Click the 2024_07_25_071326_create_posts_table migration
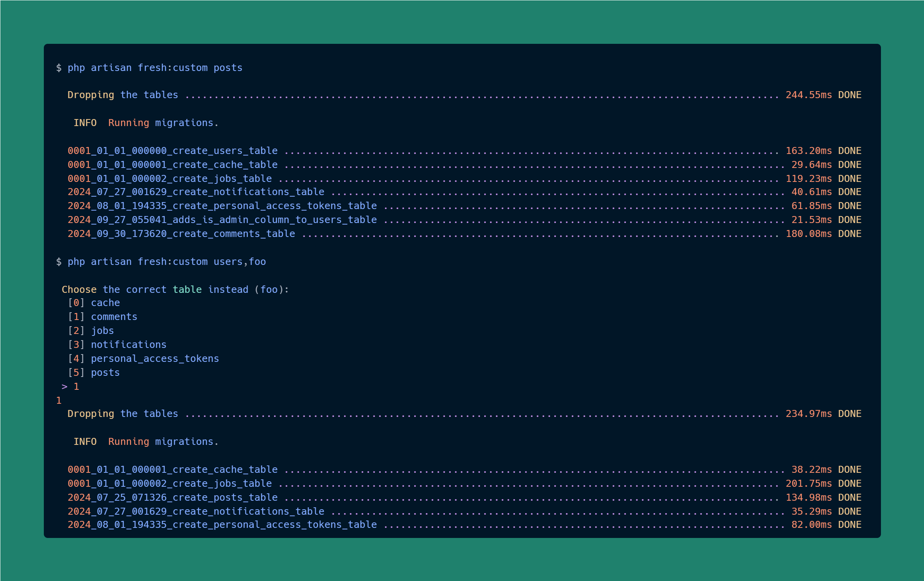 [173, 498]
